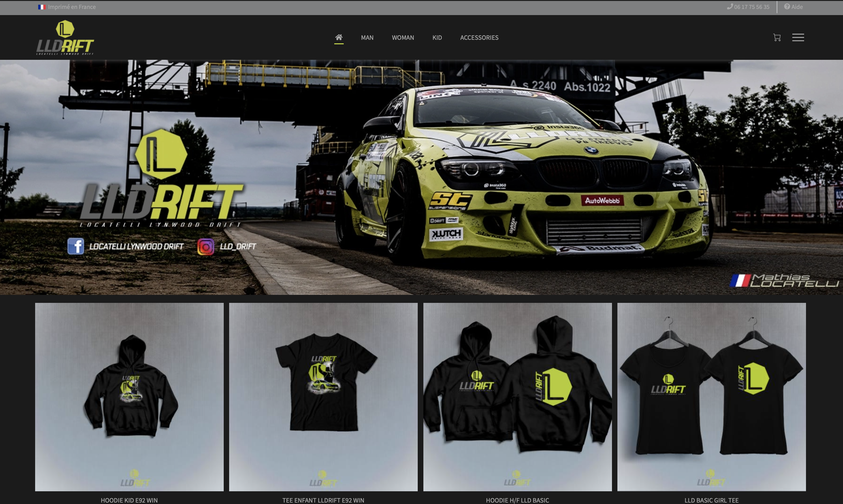Click the phone icon in top bar

pyautogui.click(x=729, y=6)
